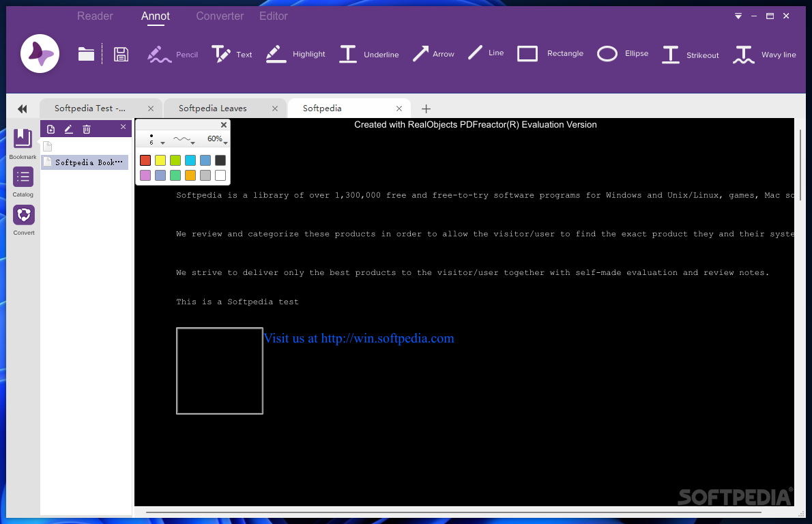
Task: Delete the selected bookmark
Action: point(87,130)
